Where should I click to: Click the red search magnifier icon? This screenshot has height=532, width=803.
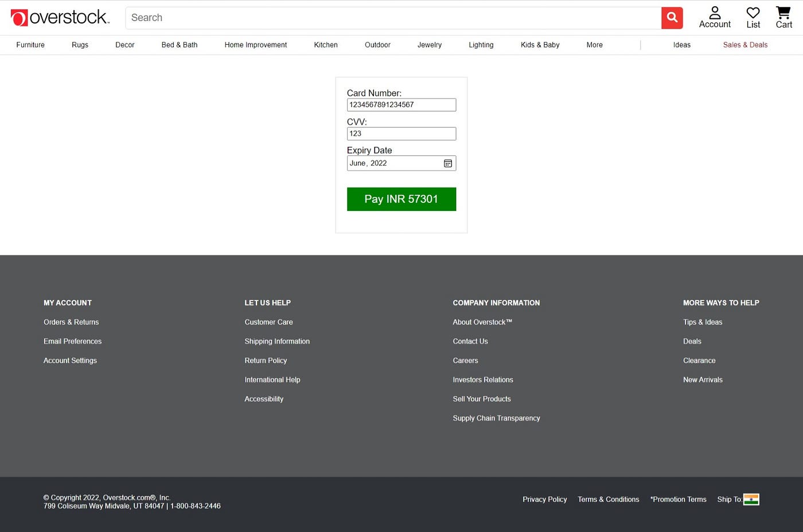[x=672, y=18]
